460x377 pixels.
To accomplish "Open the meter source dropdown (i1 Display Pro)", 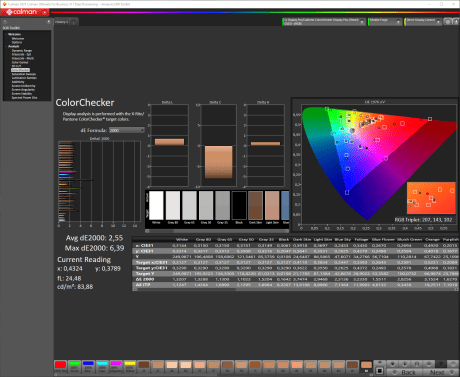I will (324, 22).
